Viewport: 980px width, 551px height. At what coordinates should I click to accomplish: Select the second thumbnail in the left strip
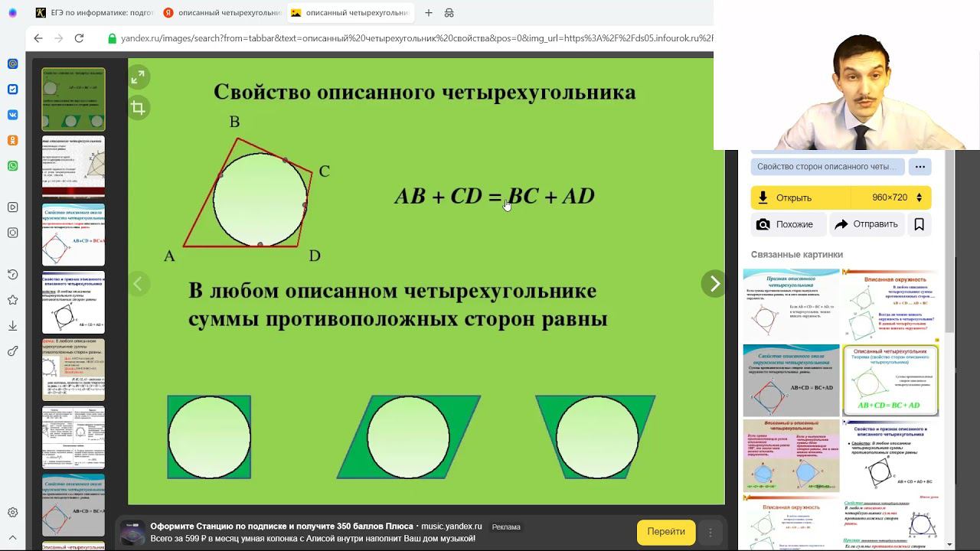pyautogui.click(x=73, y=167)
